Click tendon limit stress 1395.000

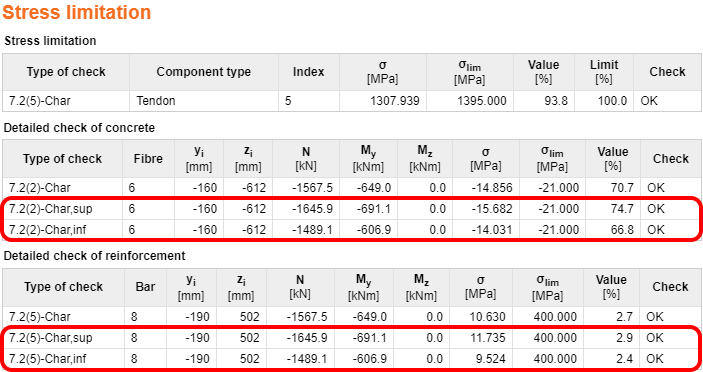pos(482,101)
